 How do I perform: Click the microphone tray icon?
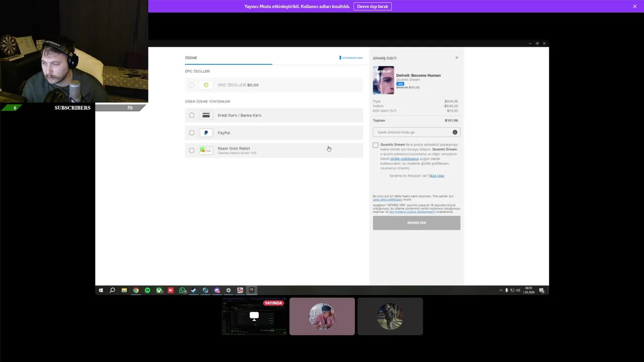[x=507, y=290]
